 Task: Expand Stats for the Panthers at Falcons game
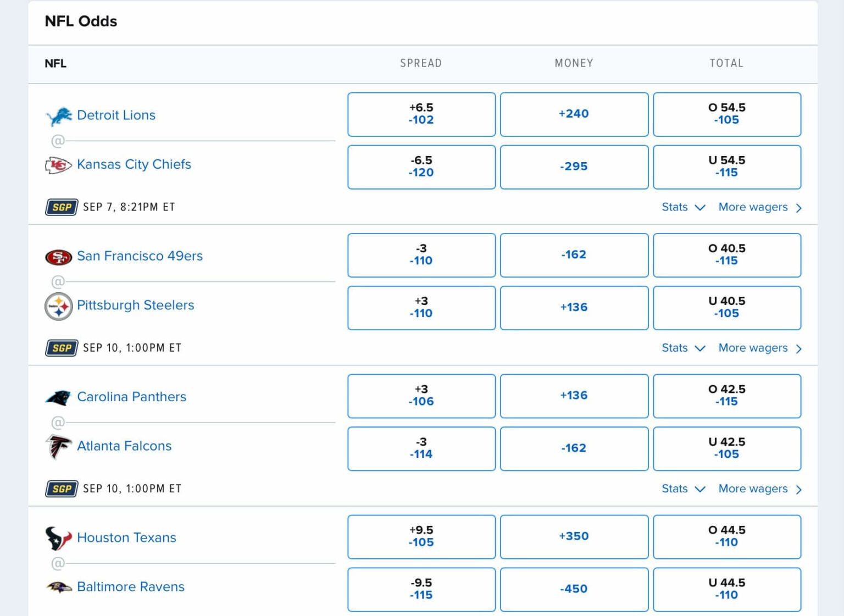click(683, 489)
